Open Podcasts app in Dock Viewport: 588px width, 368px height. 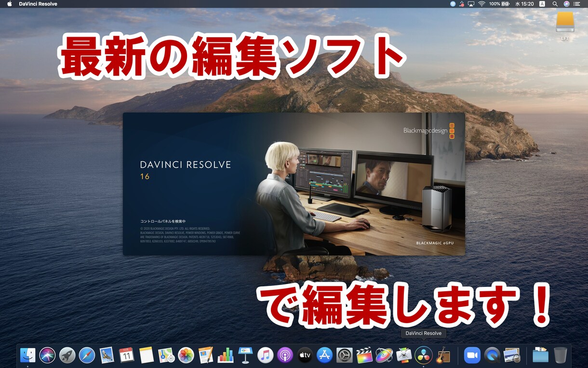point(285,355)
